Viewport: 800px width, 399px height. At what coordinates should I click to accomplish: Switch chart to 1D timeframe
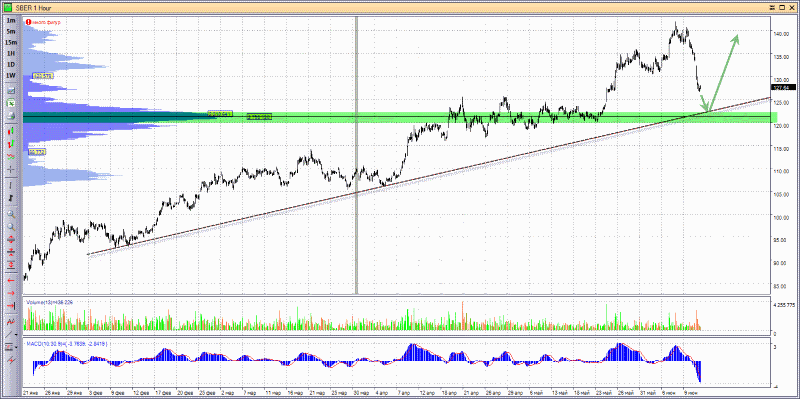(x=11, y=65)
